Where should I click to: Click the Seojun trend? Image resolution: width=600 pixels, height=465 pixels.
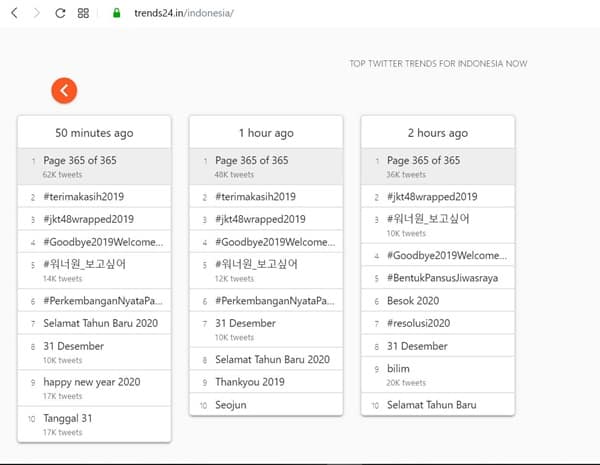[232, 405]
